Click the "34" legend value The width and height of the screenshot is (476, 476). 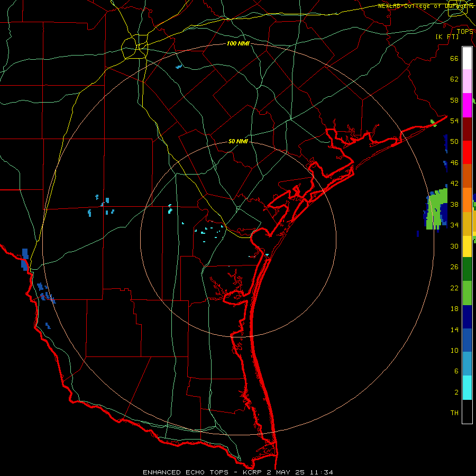454,225
